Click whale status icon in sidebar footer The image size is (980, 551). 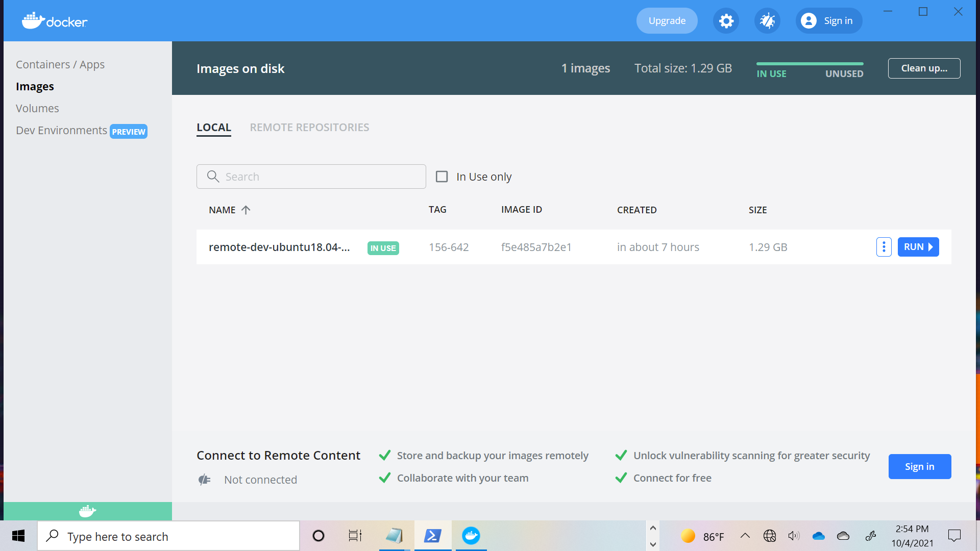[87, 511]
